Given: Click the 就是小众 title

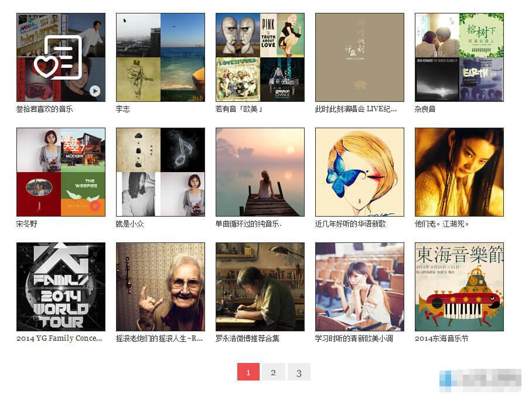Looking at the screenshot, I should pyautogui.click(x=130, y=224).
